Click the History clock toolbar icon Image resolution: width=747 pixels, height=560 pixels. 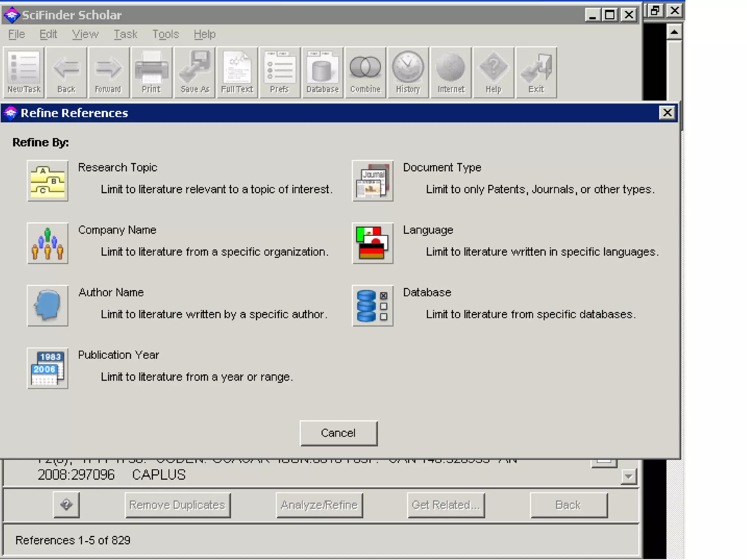coord(408,73)
